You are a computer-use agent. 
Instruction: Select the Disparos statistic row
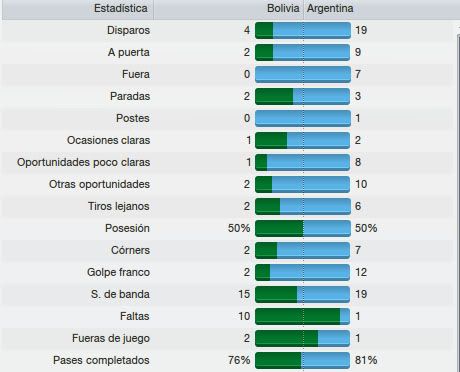point(227,30)
